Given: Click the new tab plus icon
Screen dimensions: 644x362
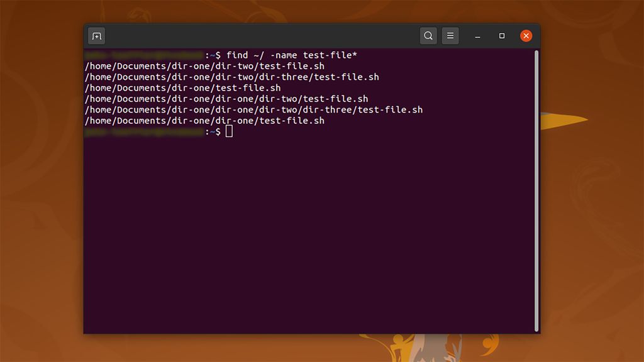Looking at the screenshot, I should (96, 36).
